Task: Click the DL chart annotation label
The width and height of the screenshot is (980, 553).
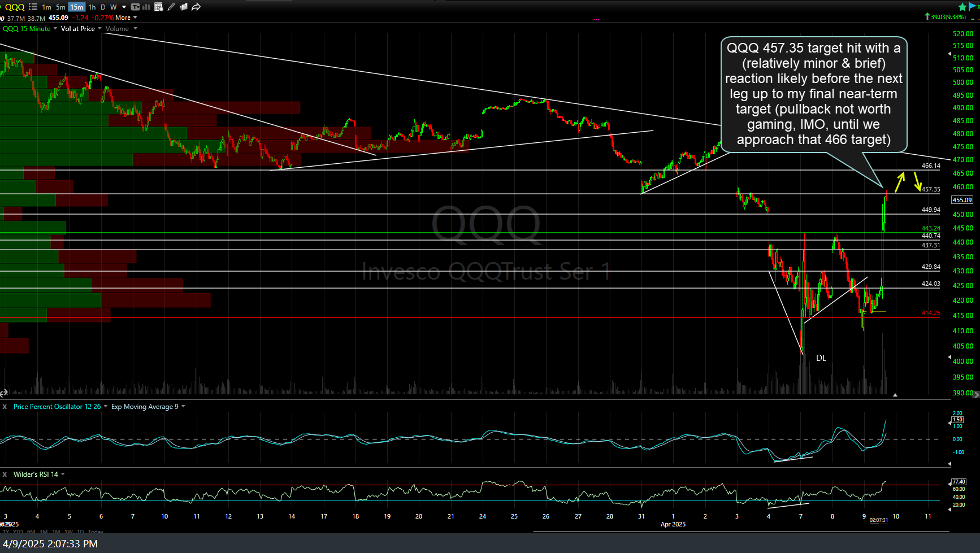Action: pos(821,358)
